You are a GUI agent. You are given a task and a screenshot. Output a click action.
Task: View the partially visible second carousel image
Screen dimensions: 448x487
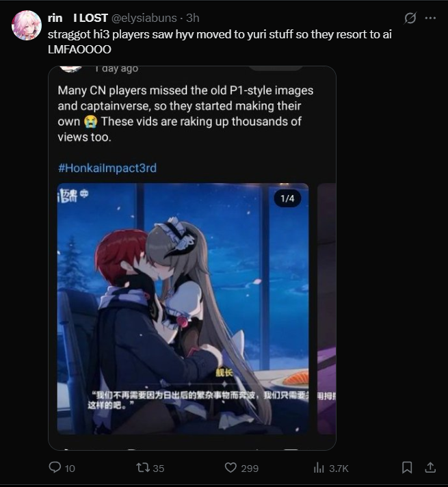click(326, 308)
